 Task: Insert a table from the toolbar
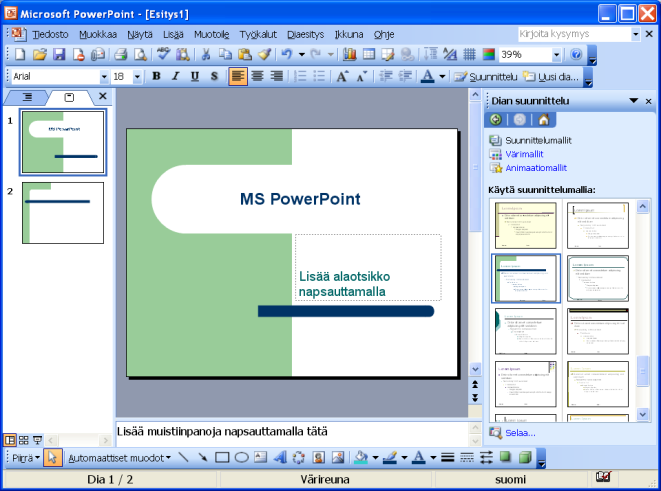coord(369,54)
